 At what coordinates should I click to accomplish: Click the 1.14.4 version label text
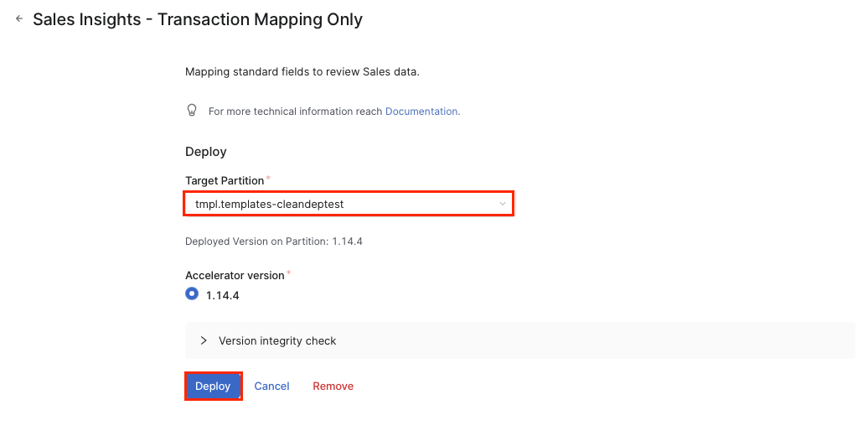click(x=223, y=296)
